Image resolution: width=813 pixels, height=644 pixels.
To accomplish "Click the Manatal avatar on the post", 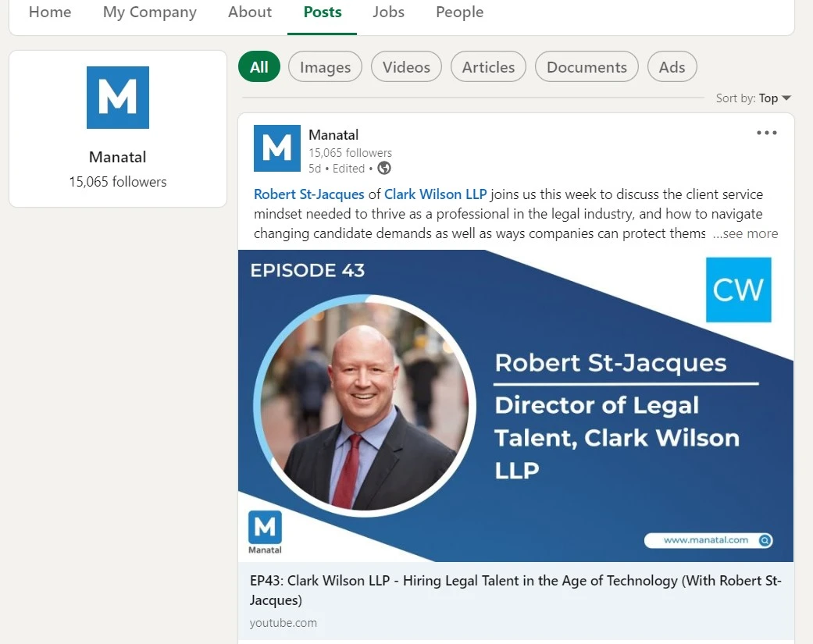I will [276, 148].
